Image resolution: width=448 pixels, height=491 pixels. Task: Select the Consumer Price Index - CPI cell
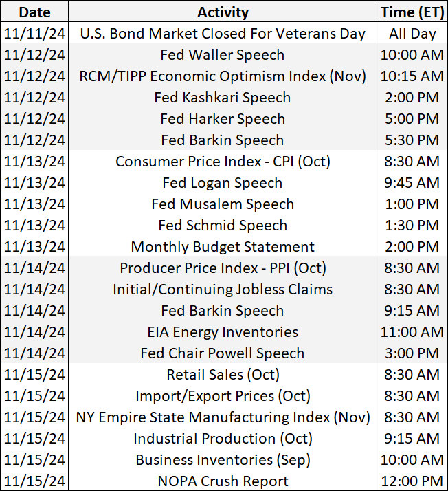[x=223, y=162]
